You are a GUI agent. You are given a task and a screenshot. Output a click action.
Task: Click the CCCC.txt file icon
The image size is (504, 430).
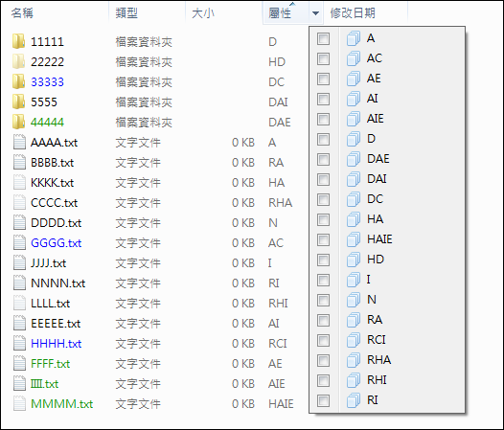[19, 202]
